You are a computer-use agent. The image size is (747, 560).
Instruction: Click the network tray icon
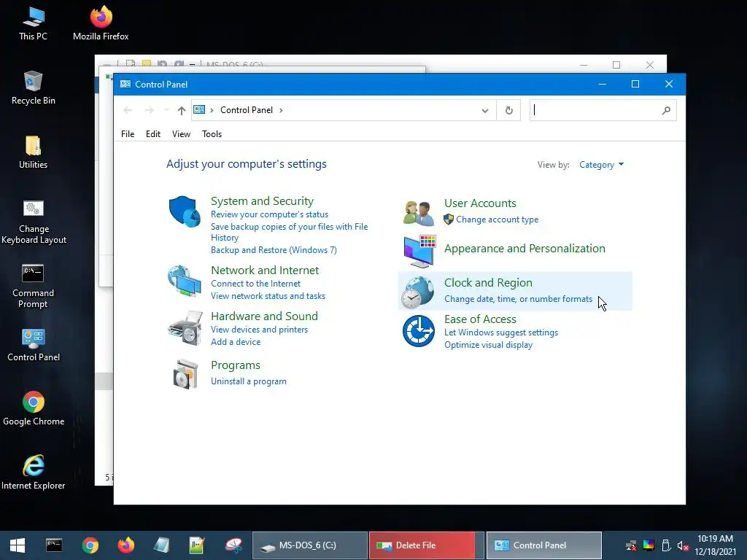(x=631, y=545)
